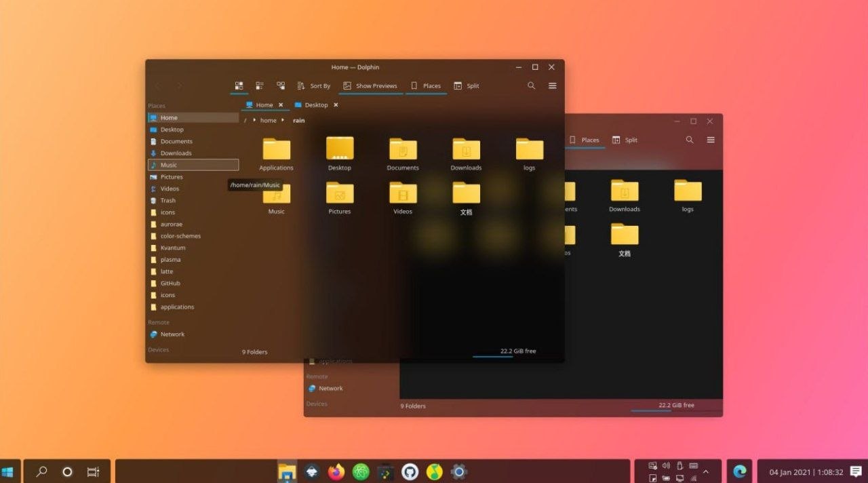Viewport: 868px width, 483px height.
Task: Launch Firefox from the taskbar
Action: pos(336,471)
